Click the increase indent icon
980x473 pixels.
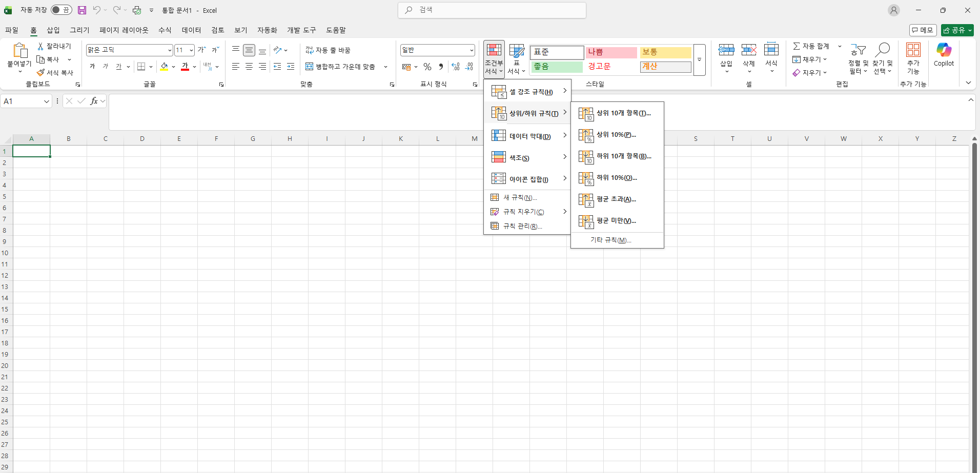coord(291,67)
